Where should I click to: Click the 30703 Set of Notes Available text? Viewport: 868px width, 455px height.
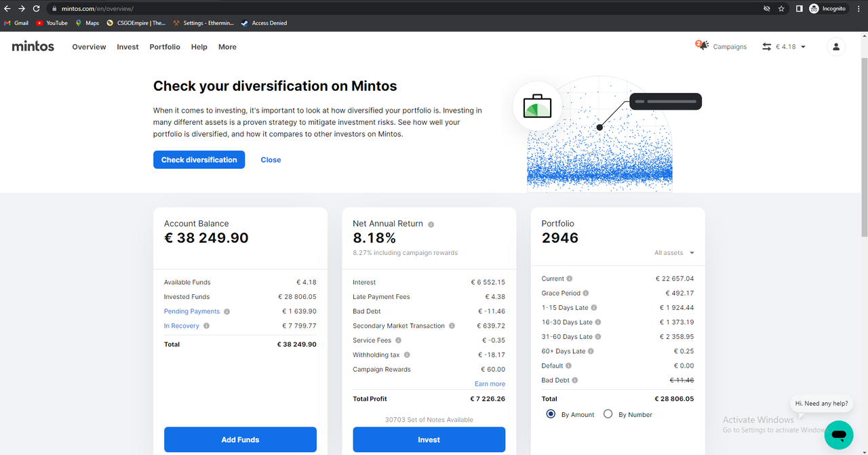[429, 420]
